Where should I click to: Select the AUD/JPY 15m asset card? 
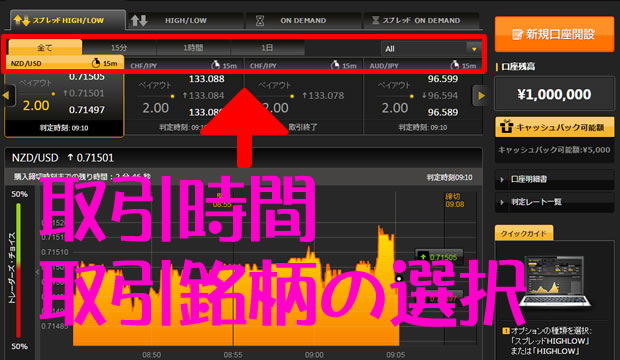423,97
